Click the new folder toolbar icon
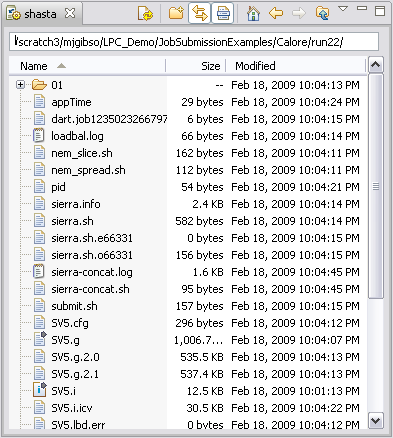Image resolution: width=393 pixels, height=438 pixels. [x=176, y=13]
